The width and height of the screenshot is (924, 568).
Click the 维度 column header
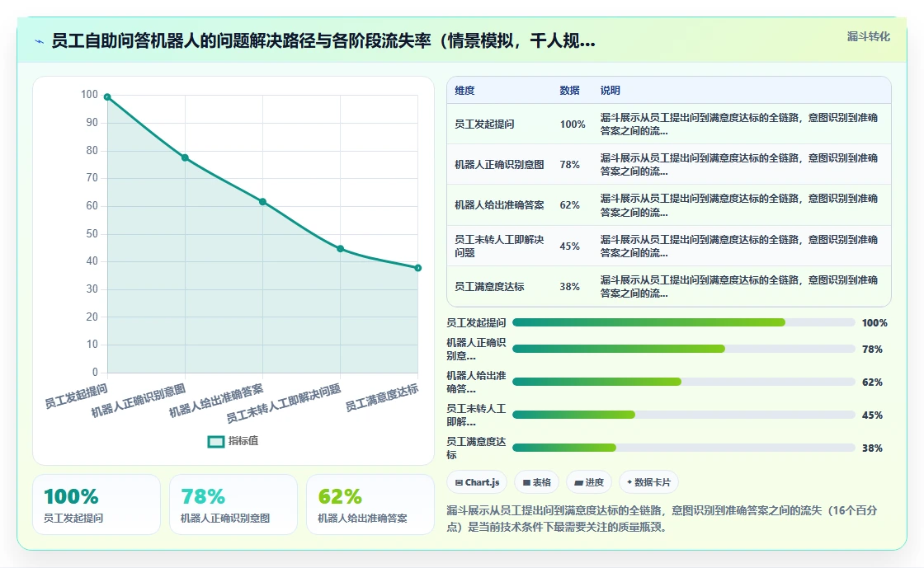[x=464, y=91]
